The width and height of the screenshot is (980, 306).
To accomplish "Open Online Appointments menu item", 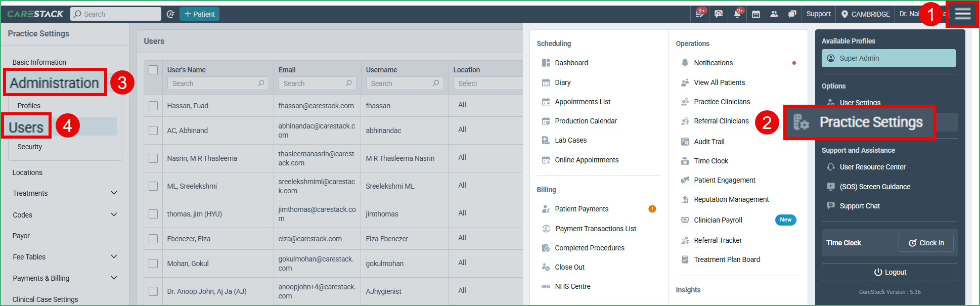I will tap(587, 160).
